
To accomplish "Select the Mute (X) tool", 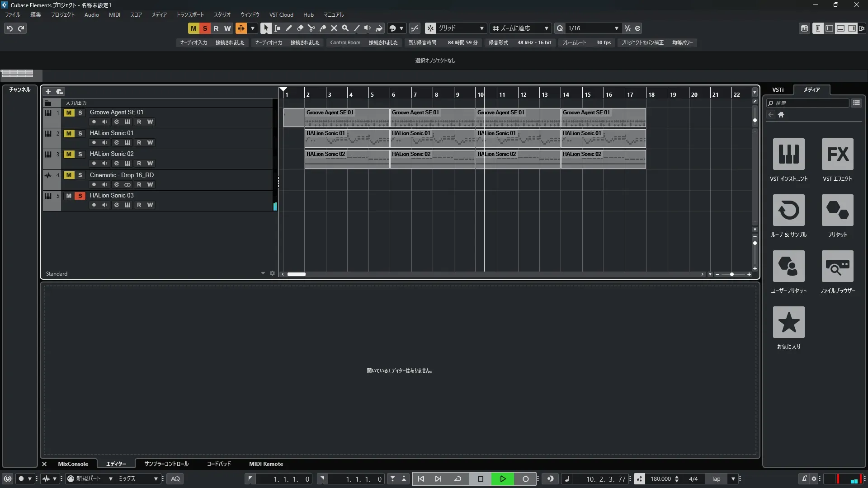I will pos(334,28).
